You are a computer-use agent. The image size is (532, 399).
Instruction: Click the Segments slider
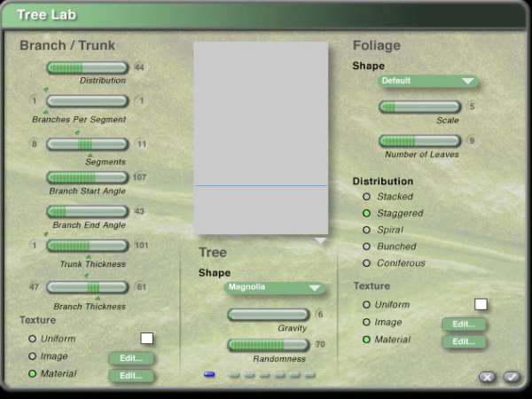coord(88,145)
